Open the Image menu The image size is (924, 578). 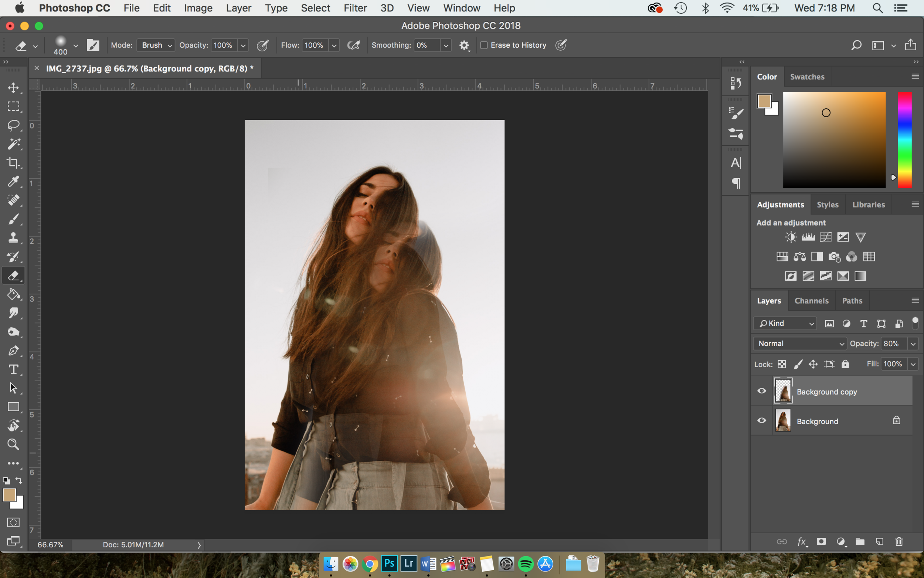click(198, 8)
